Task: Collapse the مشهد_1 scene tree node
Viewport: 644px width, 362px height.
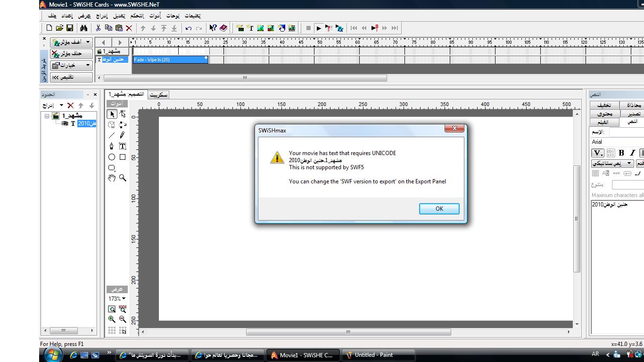Action: tap(47, 116)
